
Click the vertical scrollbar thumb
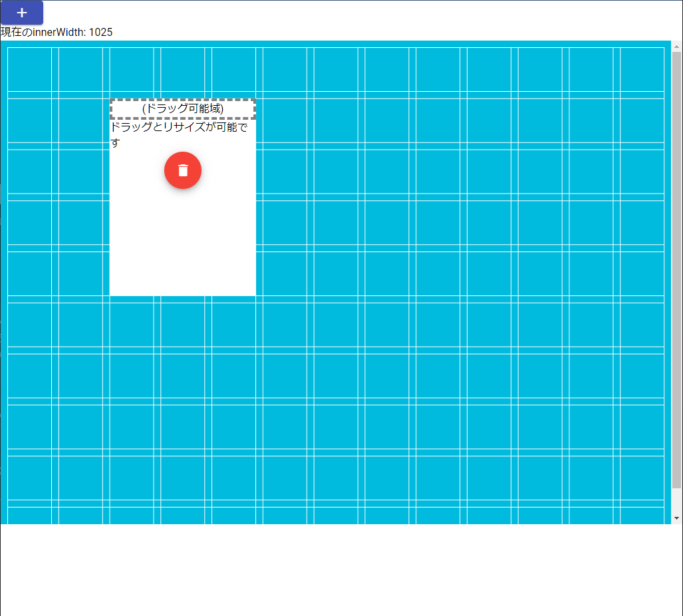[676, 270]
